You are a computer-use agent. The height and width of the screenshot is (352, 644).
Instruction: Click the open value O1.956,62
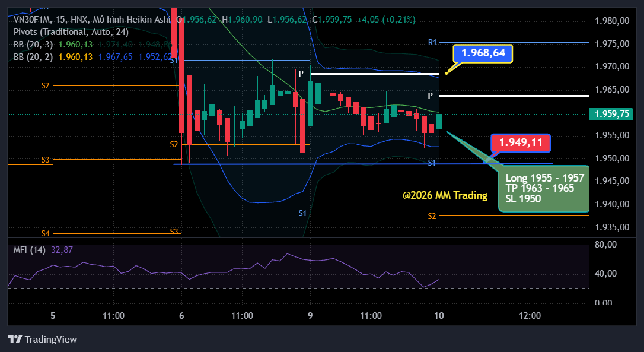click(x=196, y=20)
